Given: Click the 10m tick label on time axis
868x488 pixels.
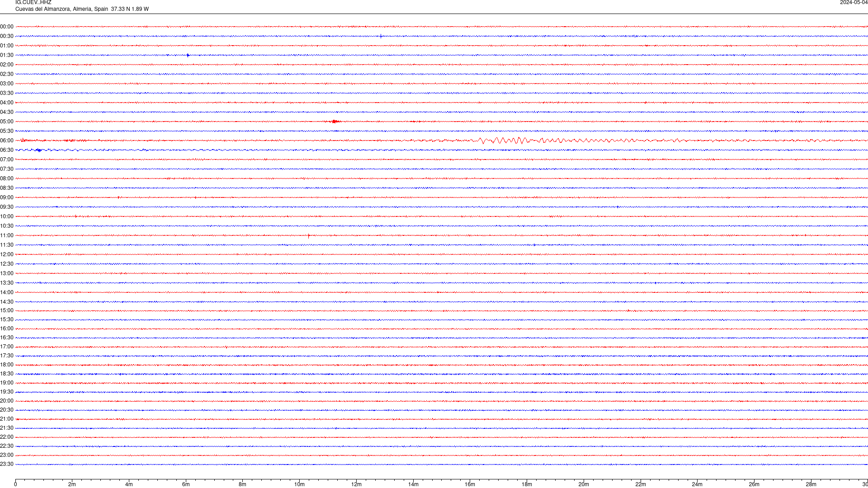Looking at the screenshot, I should [299, 484].
